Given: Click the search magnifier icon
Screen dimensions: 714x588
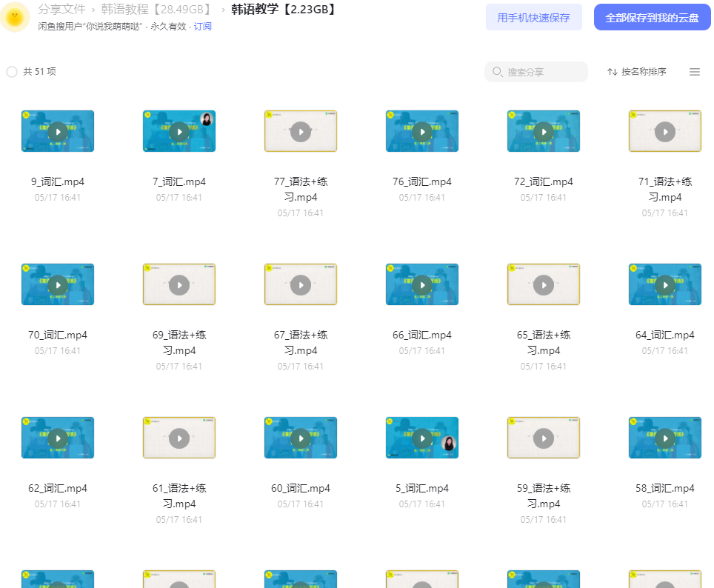Looking at the screenshot, I should (x=497, y=72).
